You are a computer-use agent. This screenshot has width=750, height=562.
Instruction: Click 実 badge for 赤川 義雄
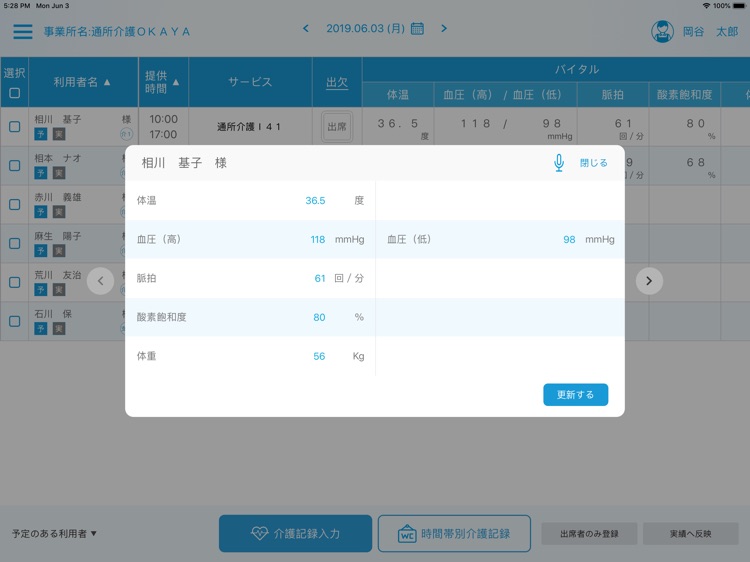[58, 212]
